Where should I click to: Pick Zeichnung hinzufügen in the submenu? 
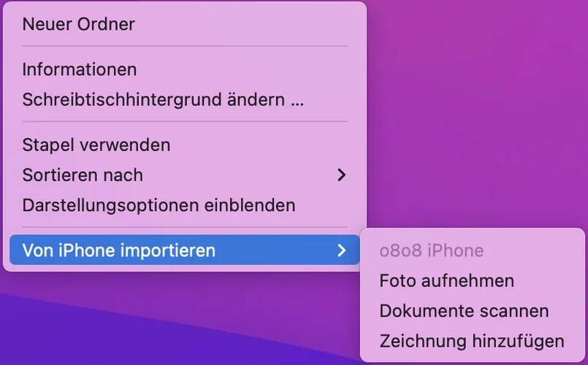point(472,341)
